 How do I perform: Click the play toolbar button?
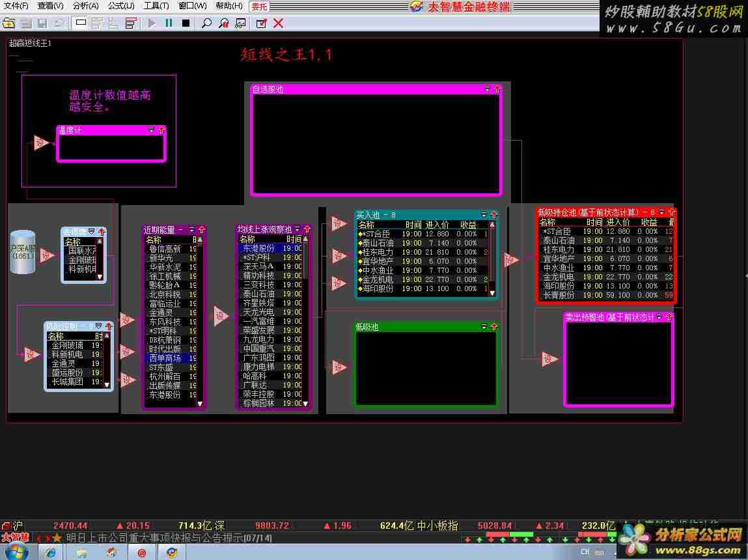pyautogui.click(x=152, y=23)
